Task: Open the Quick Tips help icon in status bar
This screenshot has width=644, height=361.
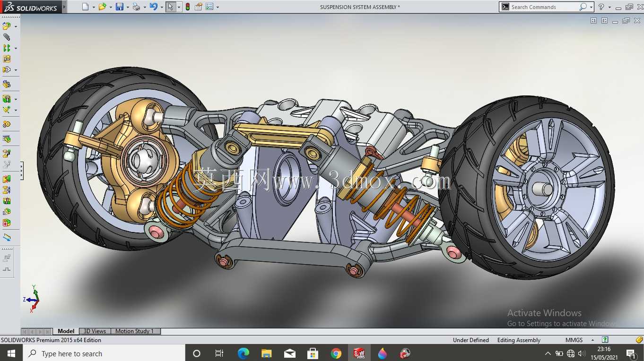Action: tap(605, 340)
